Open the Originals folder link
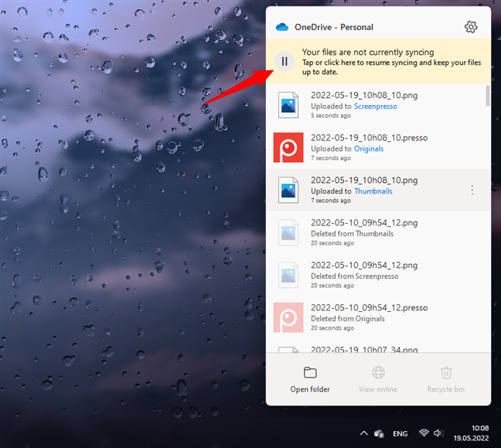The width and height of the screenshot is (501, 448). pyautogui.click(x=369, y=149)
